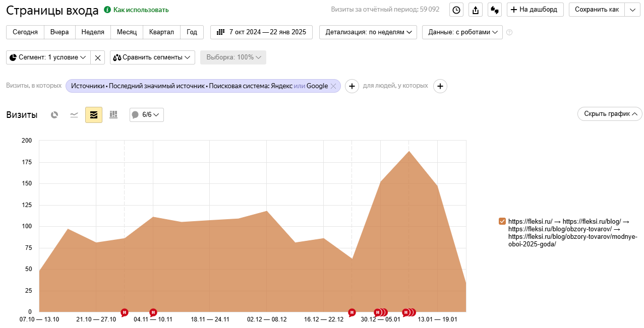This screenshot has width=644, height=328.
Task: Add visit condition with plus button
Action: [352, 86]
